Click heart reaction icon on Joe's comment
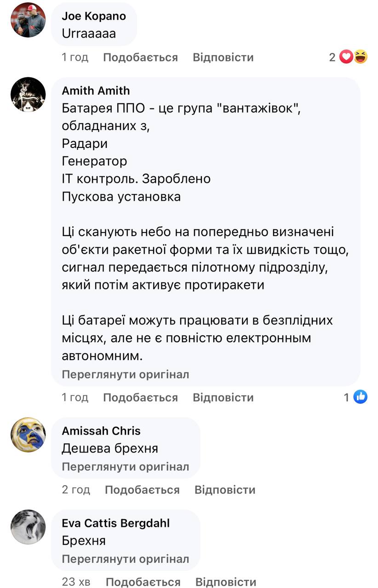The width and height of the screenshot is (378, 588). [347, 57]
